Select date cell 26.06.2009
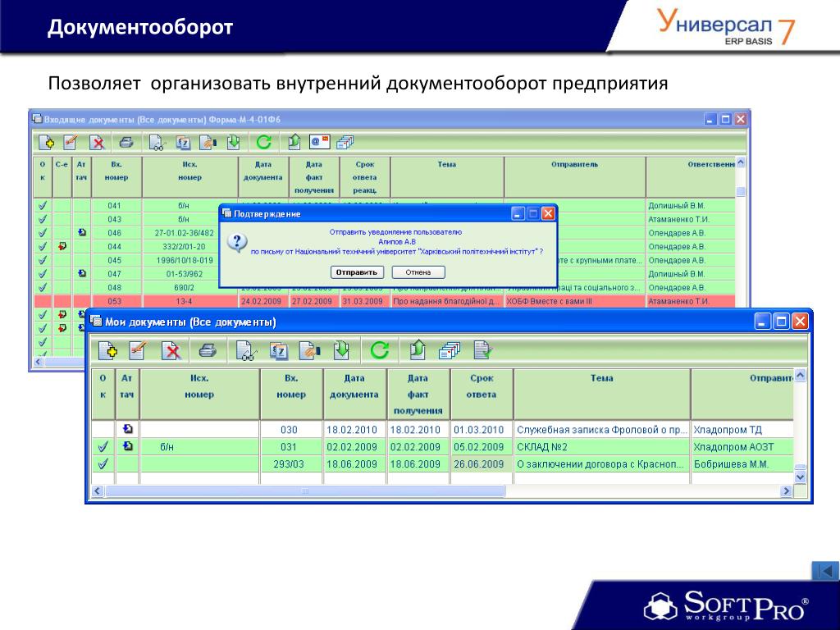 coord(481,464)
